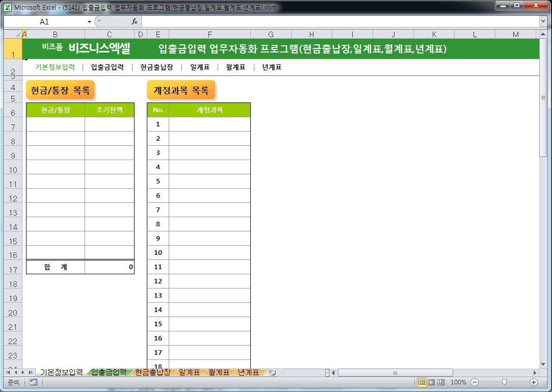Viewport: 552px width, 392px height.
Task: Click the total value cell showing 0
Action: point(110,267)
